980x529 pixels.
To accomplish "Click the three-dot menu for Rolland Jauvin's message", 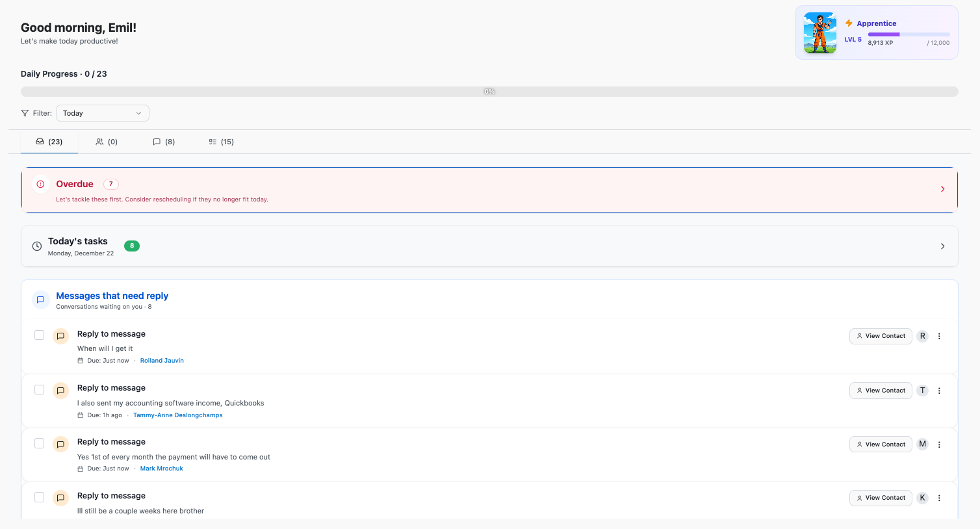I will pyautogui.click(x=939, y=336).
